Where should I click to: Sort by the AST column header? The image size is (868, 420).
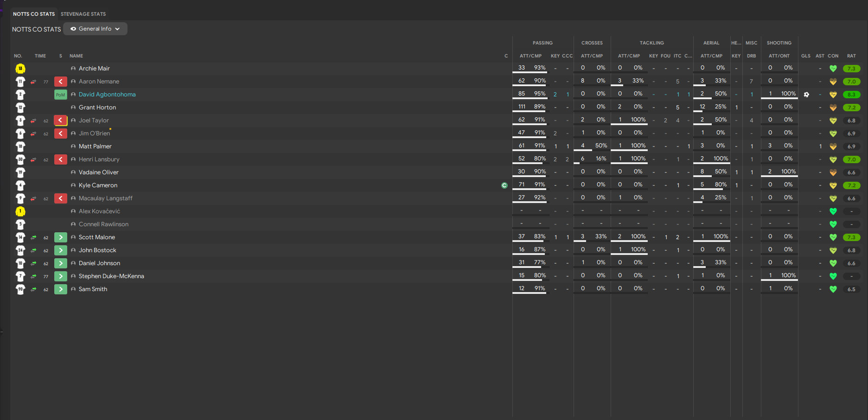click(820, 56)
